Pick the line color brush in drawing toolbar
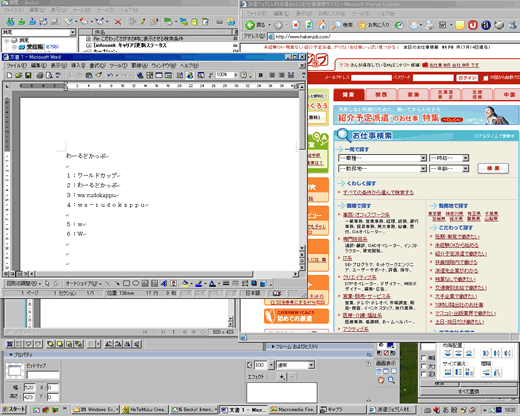 199,284
